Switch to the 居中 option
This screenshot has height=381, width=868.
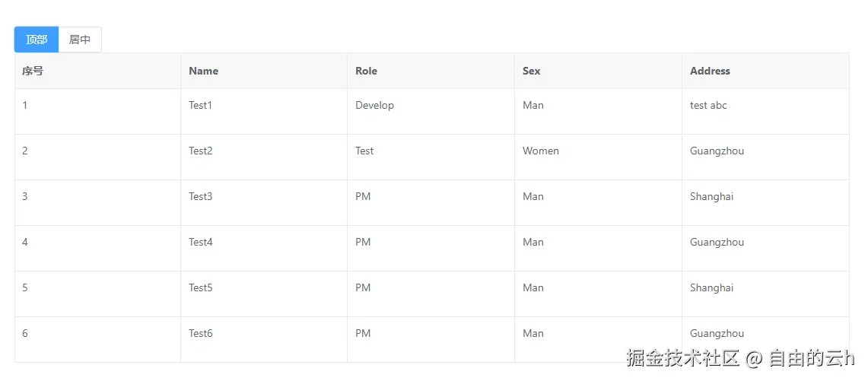click(x=80, y=40)
